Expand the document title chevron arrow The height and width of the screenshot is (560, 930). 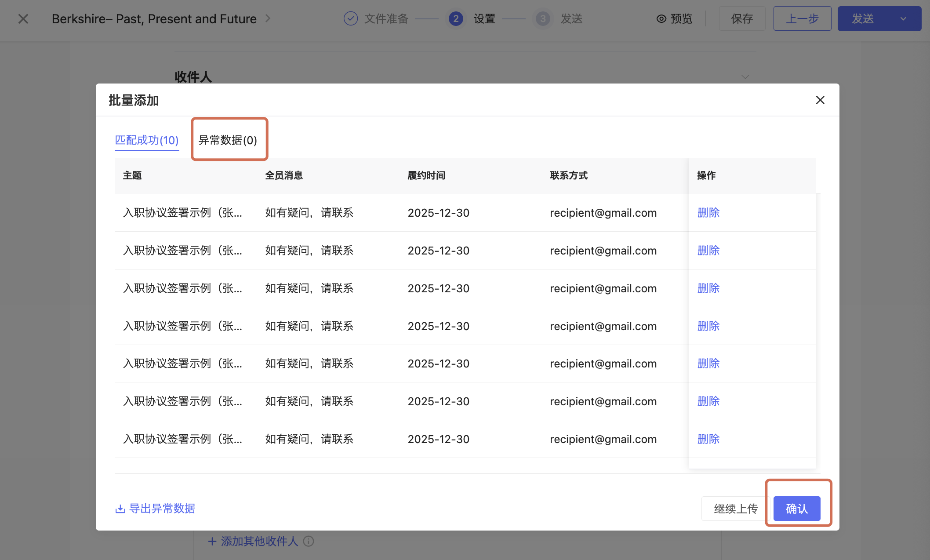pos(268,18)
